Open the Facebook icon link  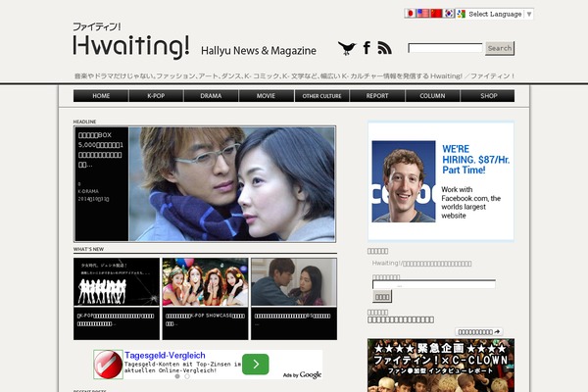pos(367,48)
